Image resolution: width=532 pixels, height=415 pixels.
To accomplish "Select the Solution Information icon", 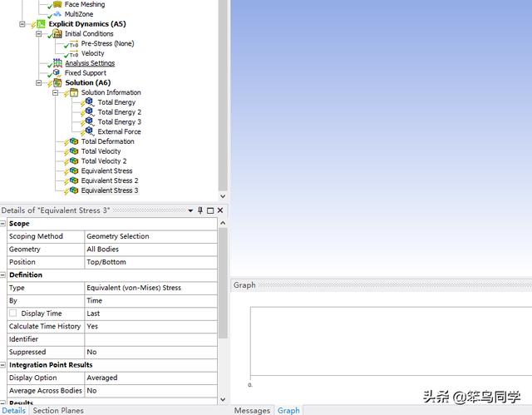I will [73, 92].
